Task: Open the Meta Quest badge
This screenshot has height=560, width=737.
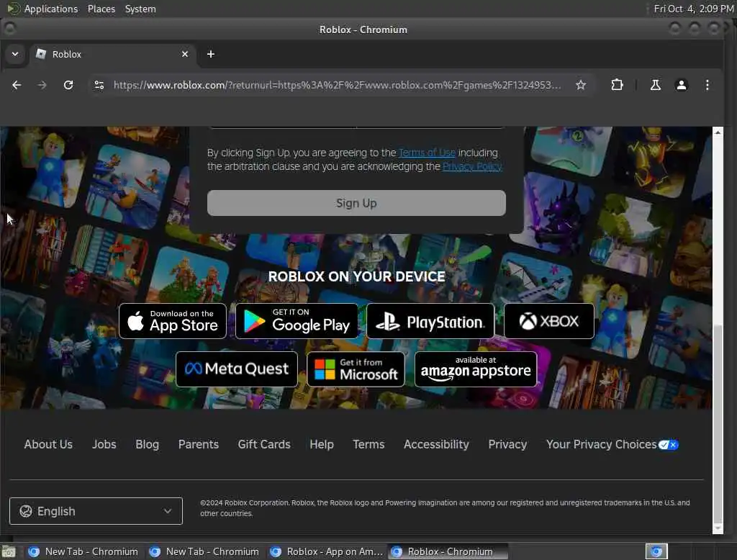Action: pos(236,369)
